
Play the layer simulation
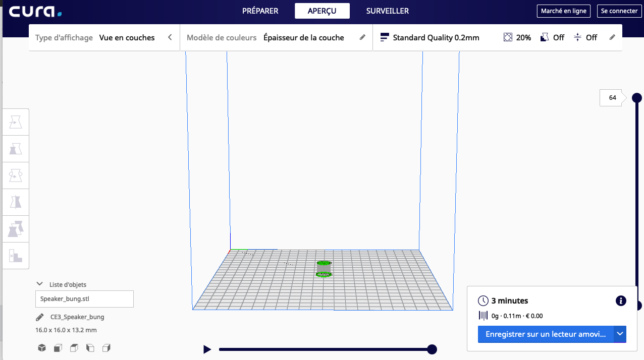click(207, 349)
